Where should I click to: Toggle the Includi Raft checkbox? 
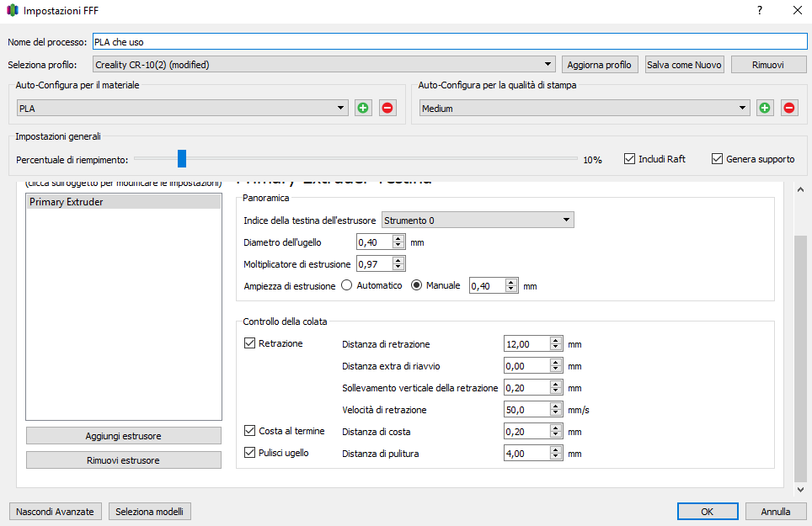(x=629, y=159)
